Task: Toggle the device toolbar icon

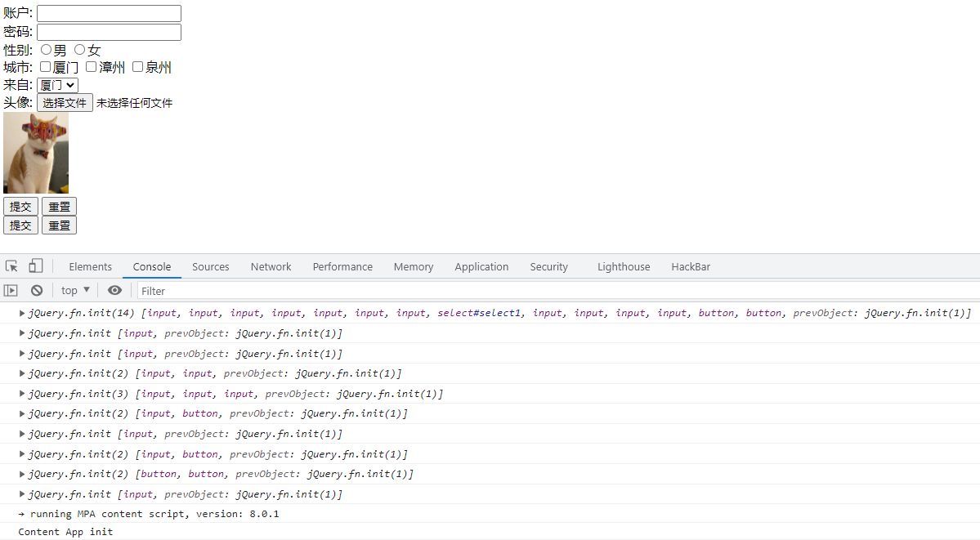Action: coord(36,266)
